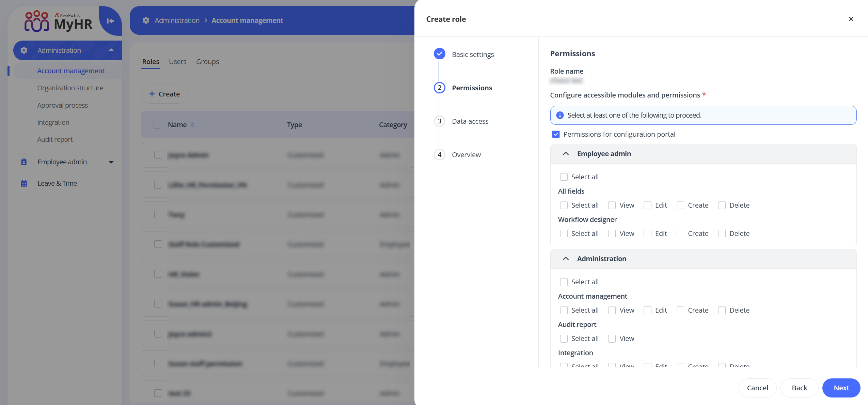Check View for Workflow designer

pos(612,234)
